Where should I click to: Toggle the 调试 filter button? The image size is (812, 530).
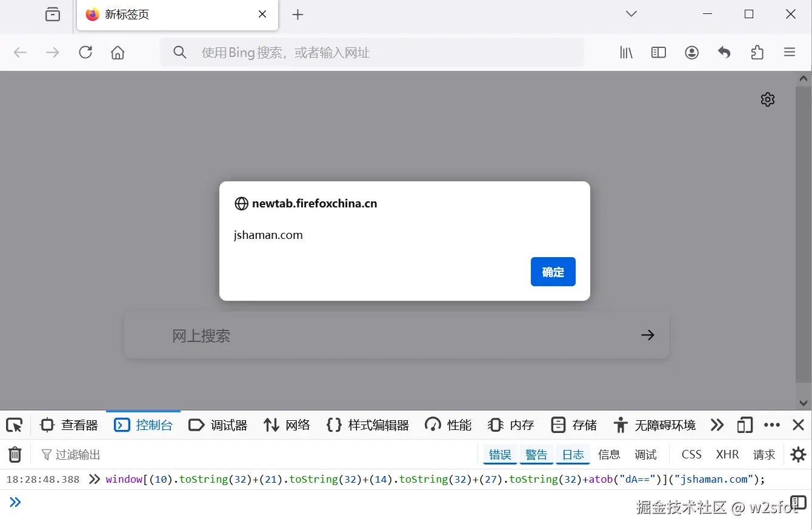point(645,454)
